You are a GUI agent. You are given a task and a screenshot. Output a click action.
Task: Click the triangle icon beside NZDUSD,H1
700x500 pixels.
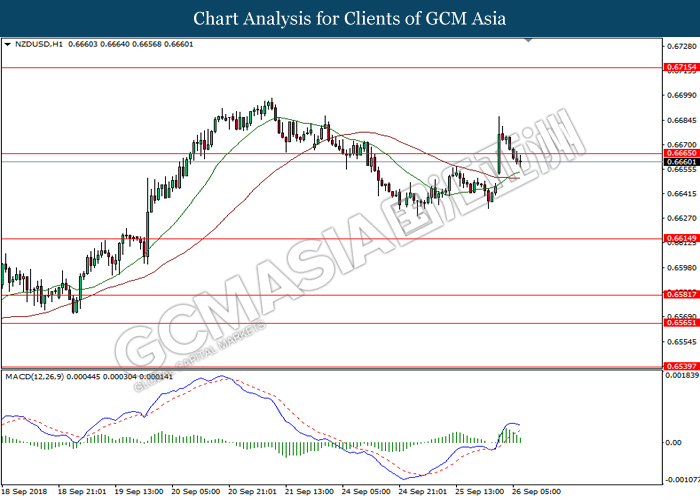pos(8,45)
